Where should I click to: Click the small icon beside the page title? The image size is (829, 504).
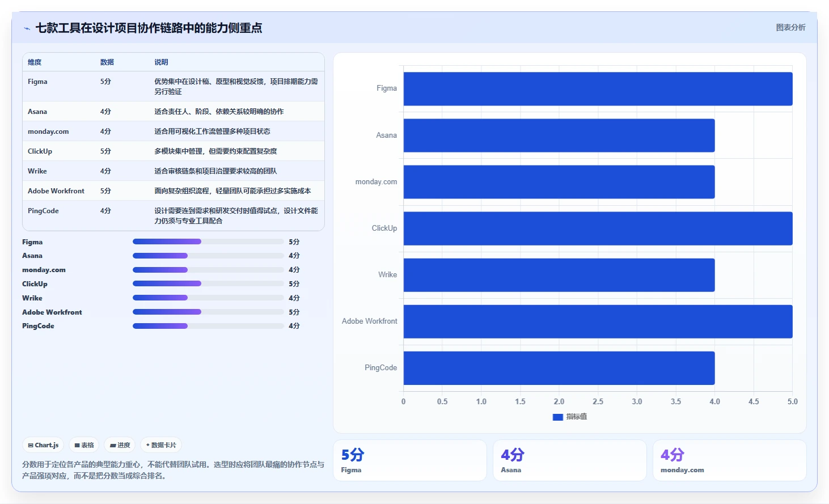point(27,28)
